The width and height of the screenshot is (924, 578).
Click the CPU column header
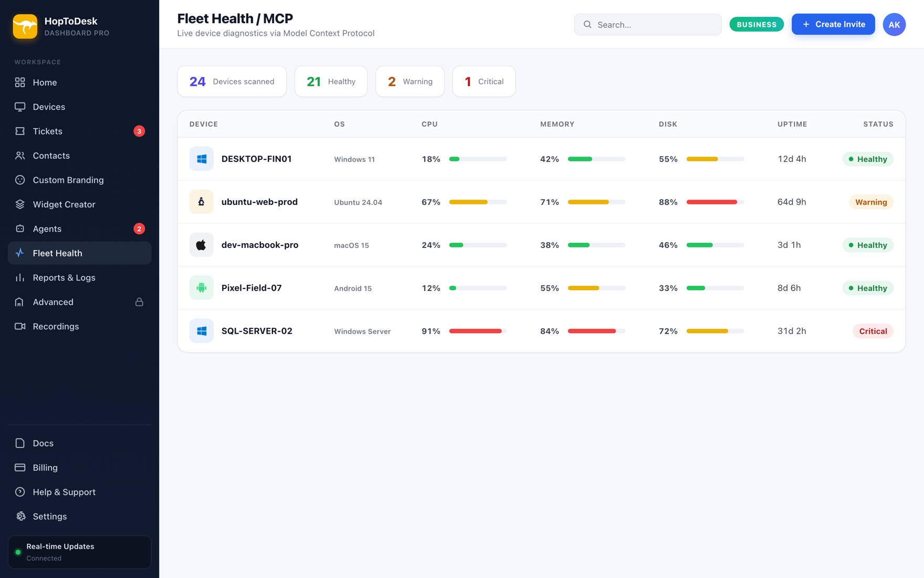click(x=429, y=124)
